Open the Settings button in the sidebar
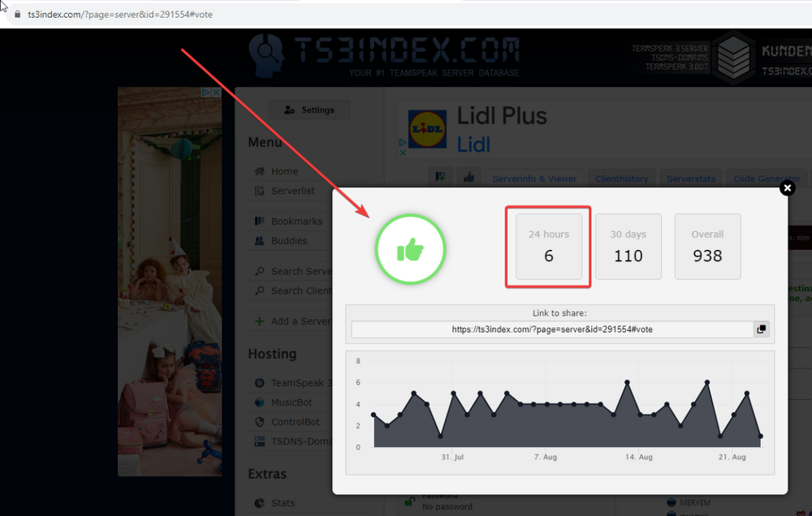 point(309,110)
